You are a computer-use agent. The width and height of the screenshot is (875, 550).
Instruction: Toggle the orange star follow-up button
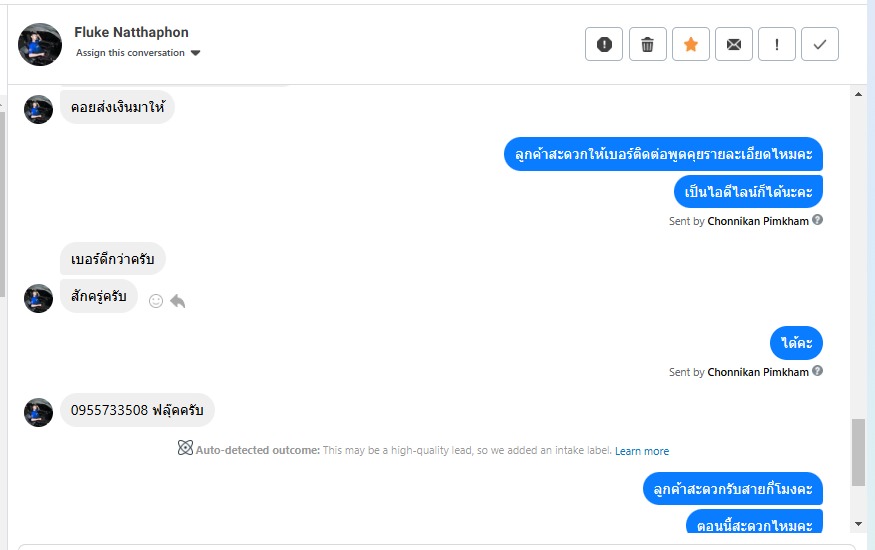(x=690, y=44)
